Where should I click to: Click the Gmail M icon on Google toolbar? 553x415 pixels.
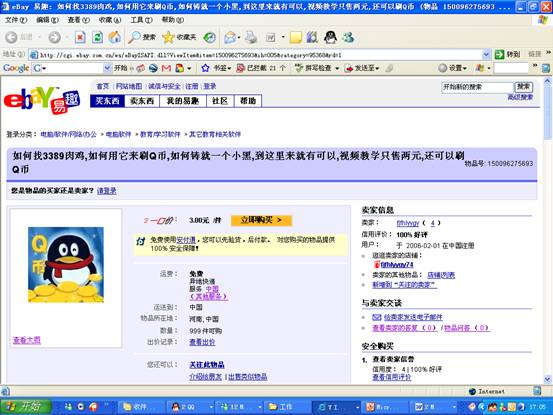point(166,68)
